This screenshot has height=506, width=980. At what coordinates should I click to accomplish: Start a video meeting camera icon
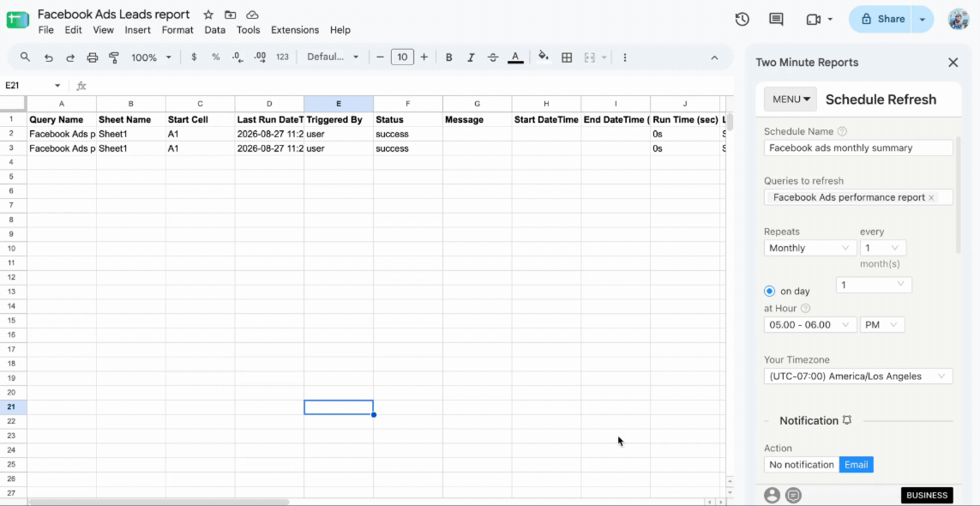pos(813,20)
